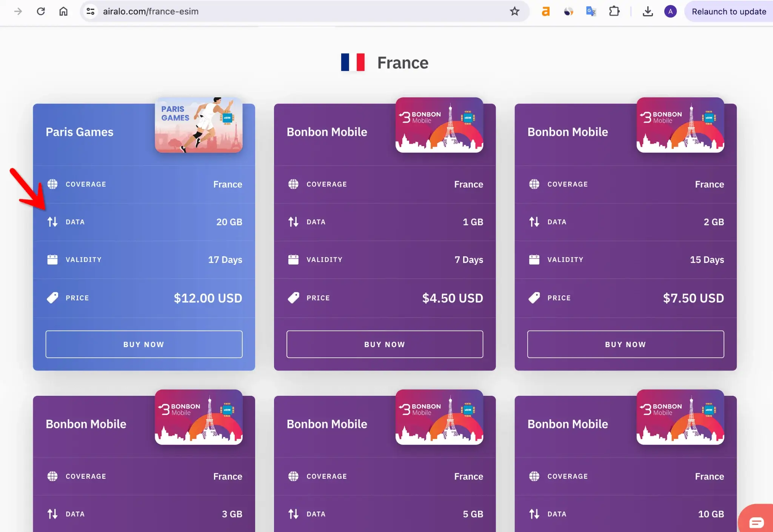Click the 2 GB data value

(x=714, y=222)
